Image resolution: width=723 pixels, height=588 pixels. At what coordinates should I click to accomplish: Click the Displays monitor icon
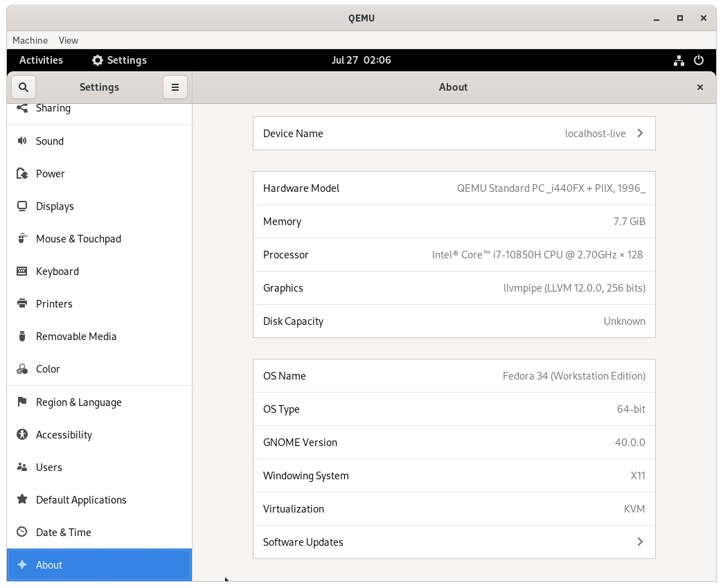(21, 206)
